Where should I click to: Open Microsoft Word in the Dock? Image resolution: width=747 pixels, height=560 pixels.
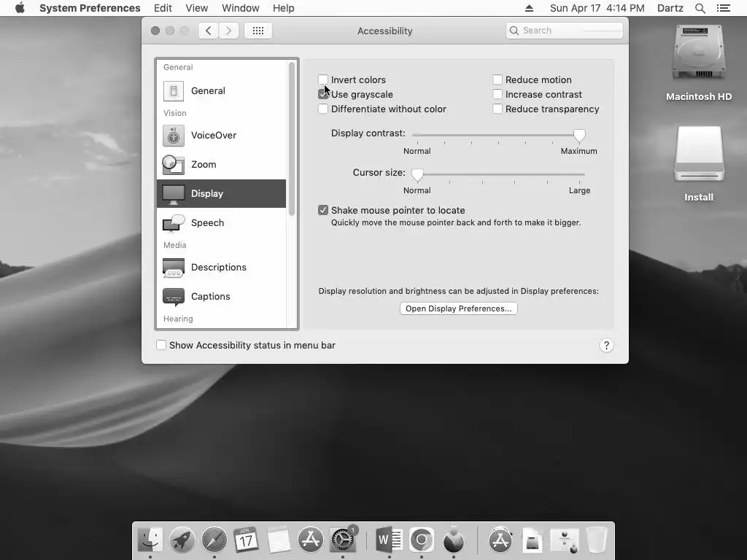[x=390, y=540]
